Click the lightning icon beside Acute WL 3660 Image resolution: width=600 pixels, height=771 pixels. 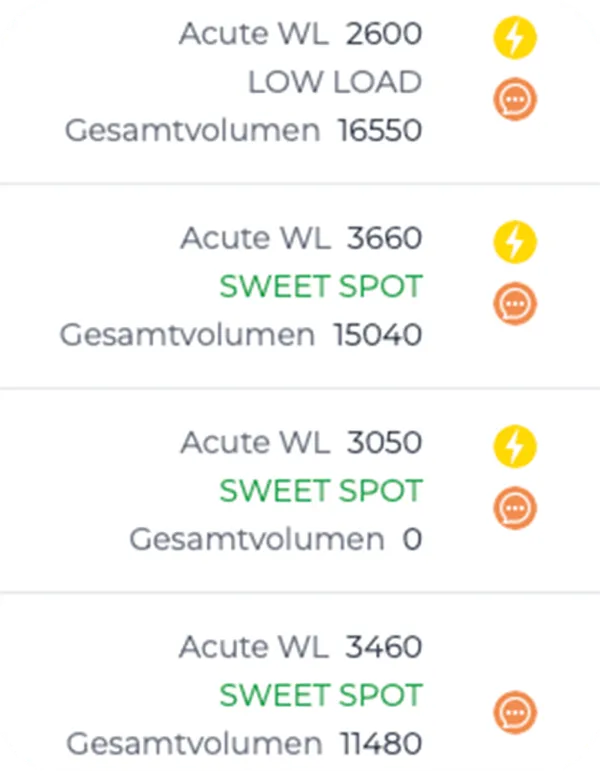click(x=515, y=242)
